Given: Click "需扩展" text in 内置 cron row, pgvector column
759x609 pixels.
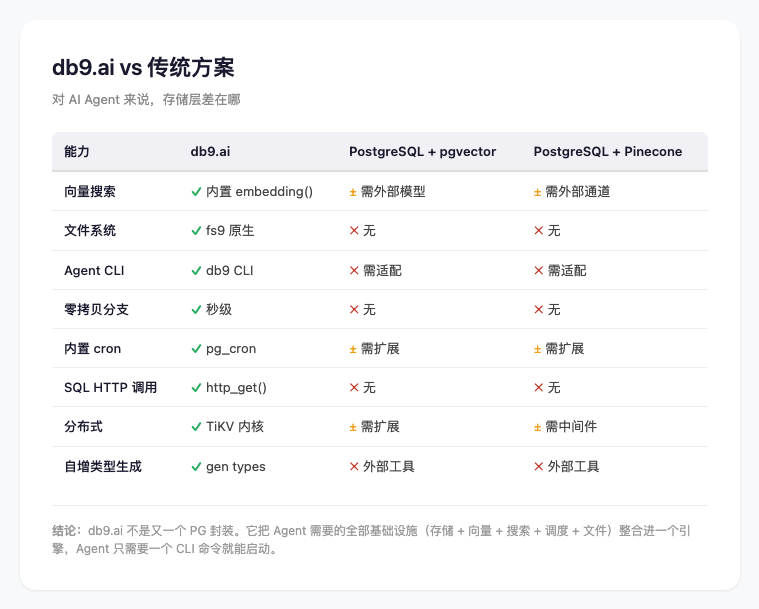Looking at the screenshot, I should click(x=380, y=349).
